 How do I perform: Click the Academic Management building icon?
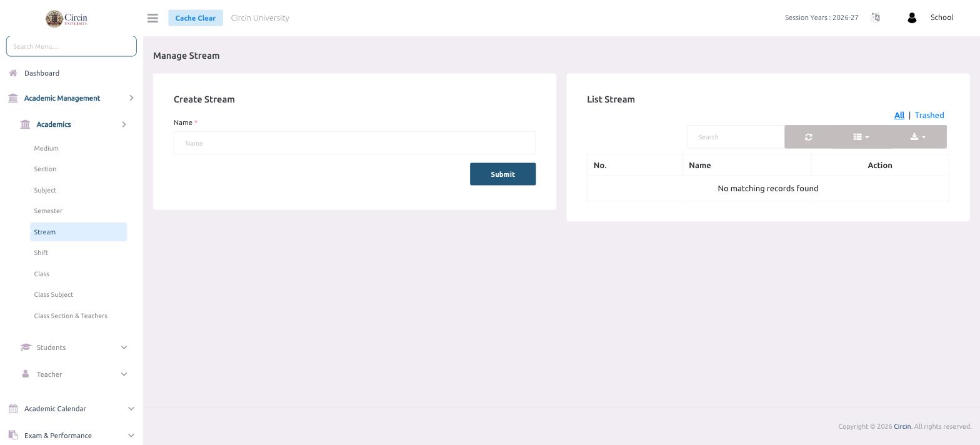13,98
